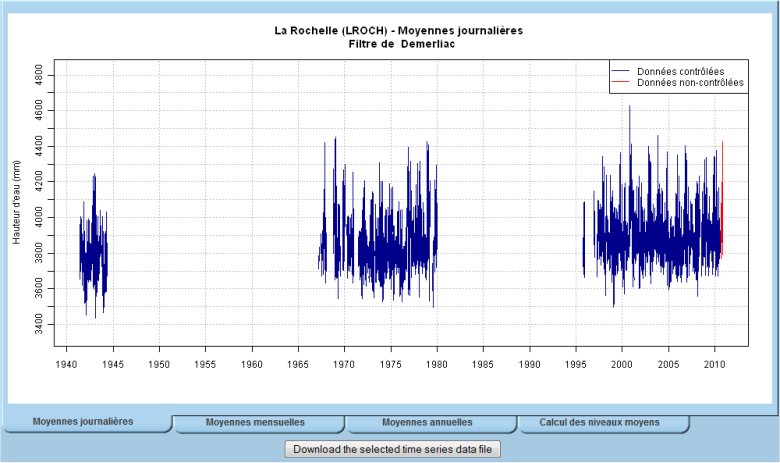Click the Filtre de Demerliac subtitle
This screenshot has height=463, width=780.
click(398, 44)
